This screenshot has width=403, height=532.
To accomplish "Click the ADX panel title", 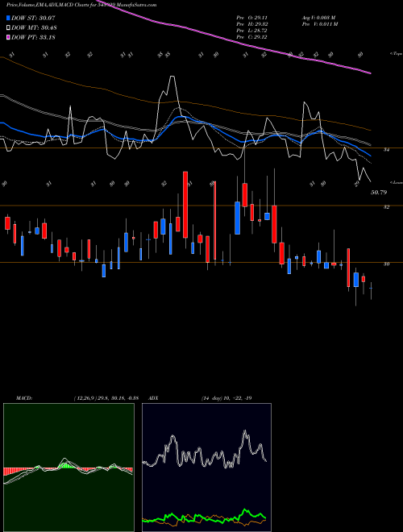I will (x=154, y=398).
